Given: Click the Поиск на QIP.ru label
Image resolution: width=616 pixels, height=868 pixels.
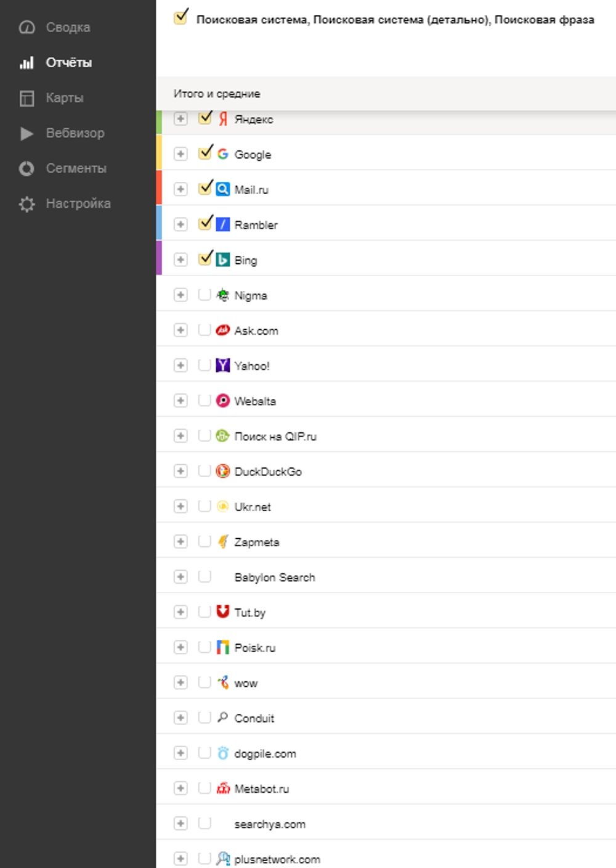Looking at the screenshot, I should pos(275,436).
